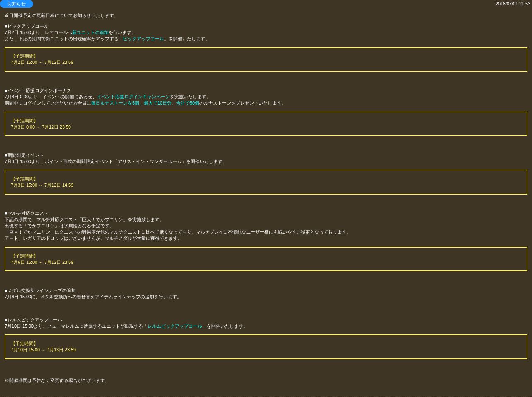Click period text 7月3日 15:00 ～ 7月12日 14:59

pyautogui.click(x=42, y=185)
